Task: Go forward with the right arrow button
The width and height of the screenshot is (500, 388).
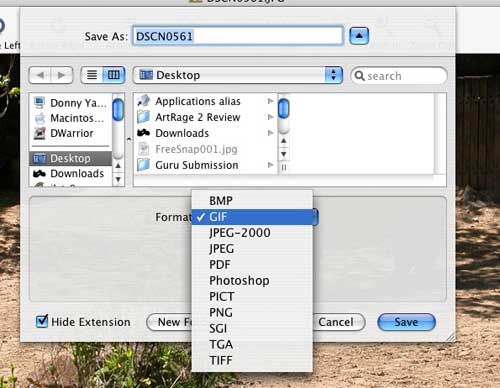Action: click(x=62, y=75)
